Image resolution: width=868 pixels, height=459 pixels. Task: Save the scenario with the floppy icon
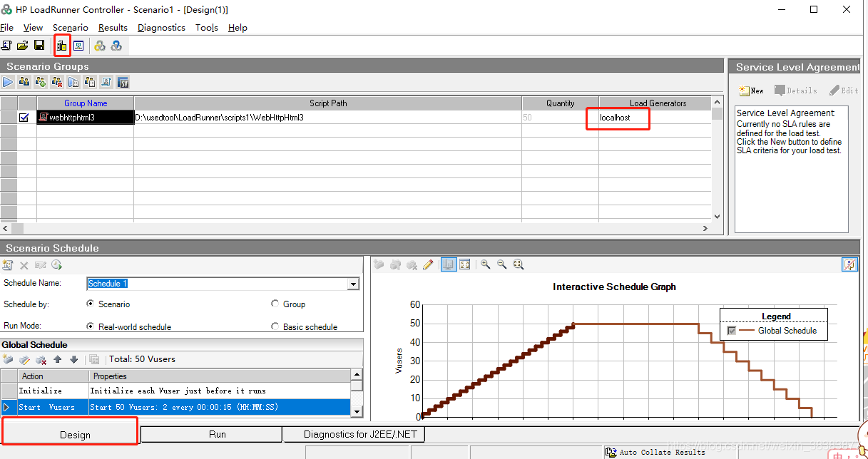pos(39,46)
